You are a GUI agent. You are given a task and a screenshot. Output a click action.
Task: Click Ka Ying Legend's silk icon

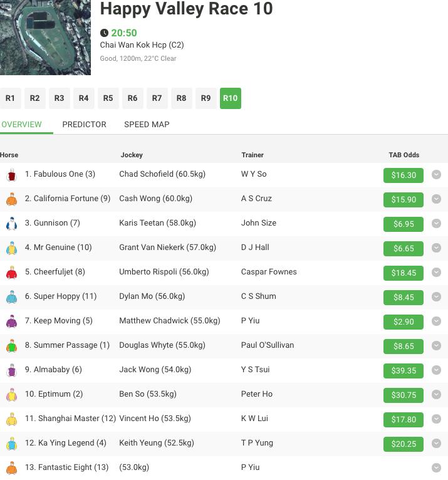[x=11, y=444]
